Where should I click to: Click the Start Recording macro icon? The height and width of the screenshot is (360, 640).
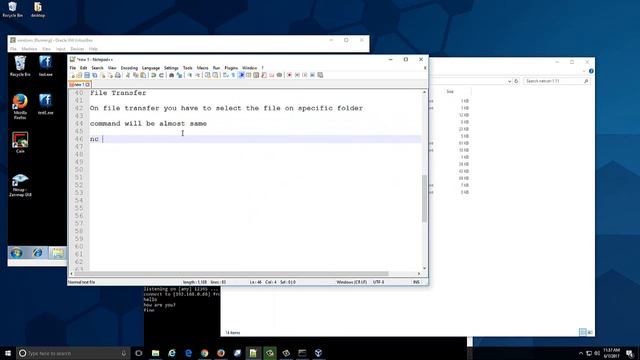coord(289,75)
